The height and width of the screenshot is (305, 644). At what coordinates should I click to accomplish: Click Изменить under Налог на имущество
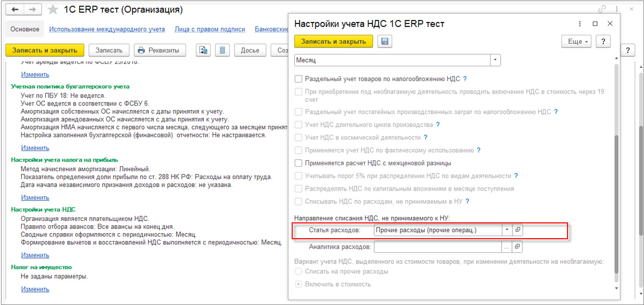point(35,289)
